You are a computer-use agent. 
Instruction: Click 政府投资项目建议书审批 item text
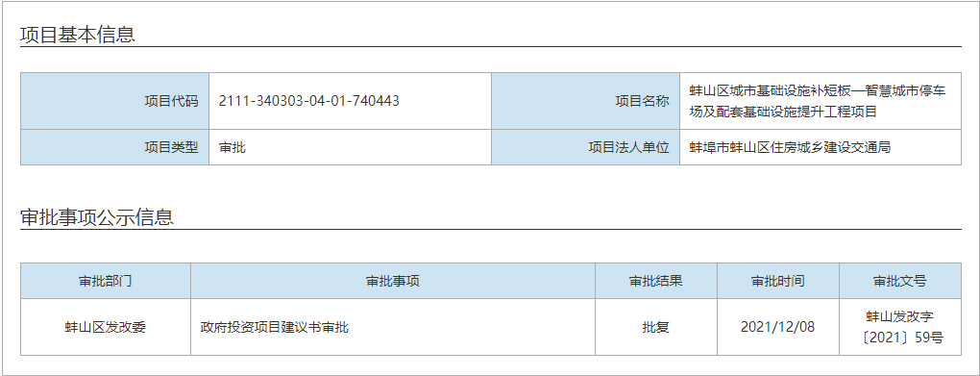[x=275, y=327]
